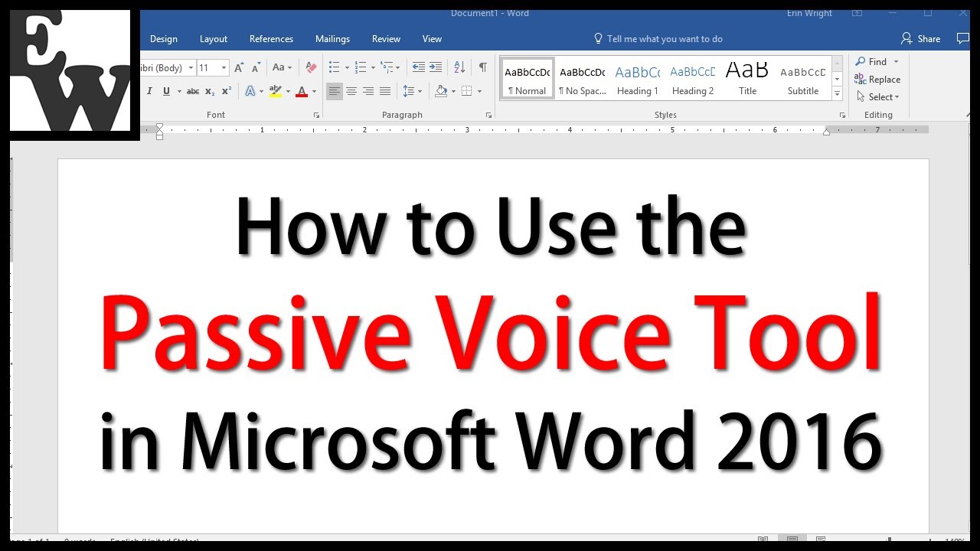Click the Ribbon Display Options icon

pyautogui.click(x=857, y=13)
